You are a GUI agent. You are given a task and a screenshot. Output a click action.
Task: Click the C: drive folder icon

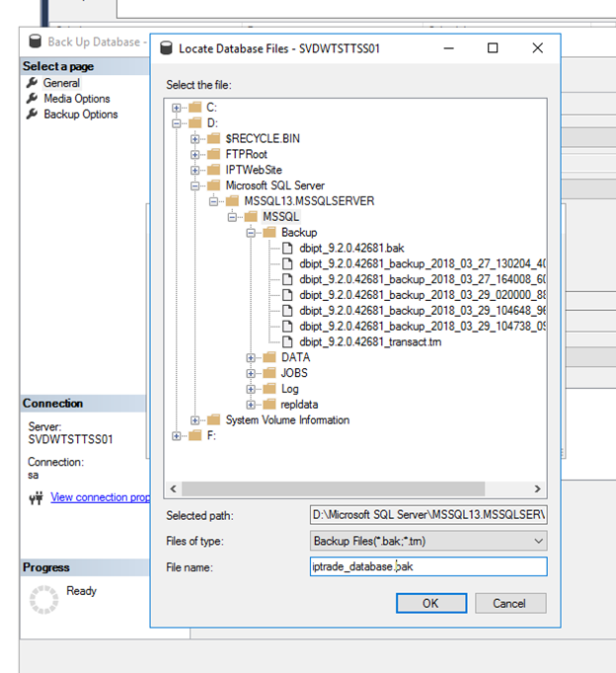(194, 107)
